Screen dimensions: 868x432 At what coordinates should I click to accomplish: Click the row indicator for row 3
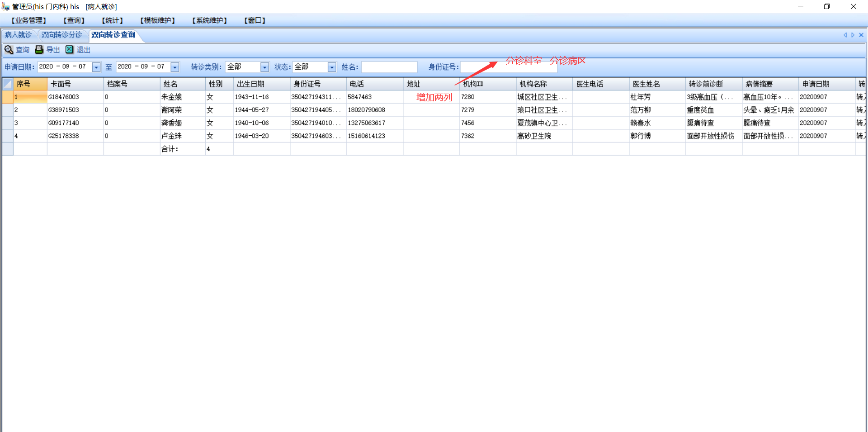click(x=8, y=123)
